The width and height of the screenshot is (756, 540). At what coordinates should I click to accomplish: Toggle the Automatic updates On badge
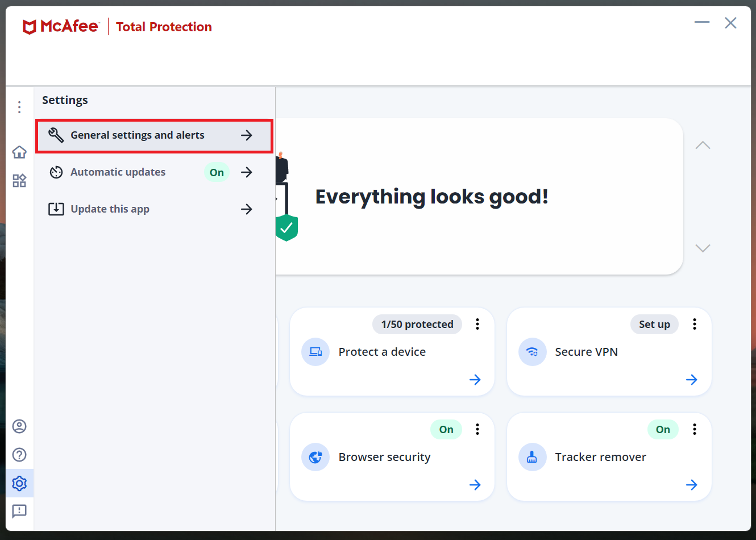point(217,172)
